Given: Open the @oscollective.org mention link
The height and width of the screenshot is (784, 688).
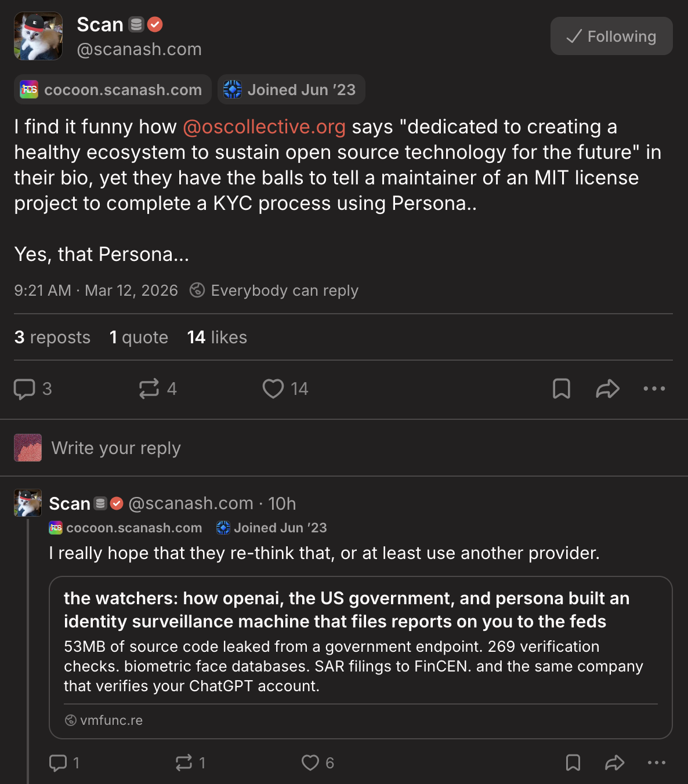Looking at the screenshot, I should (264, 127).
